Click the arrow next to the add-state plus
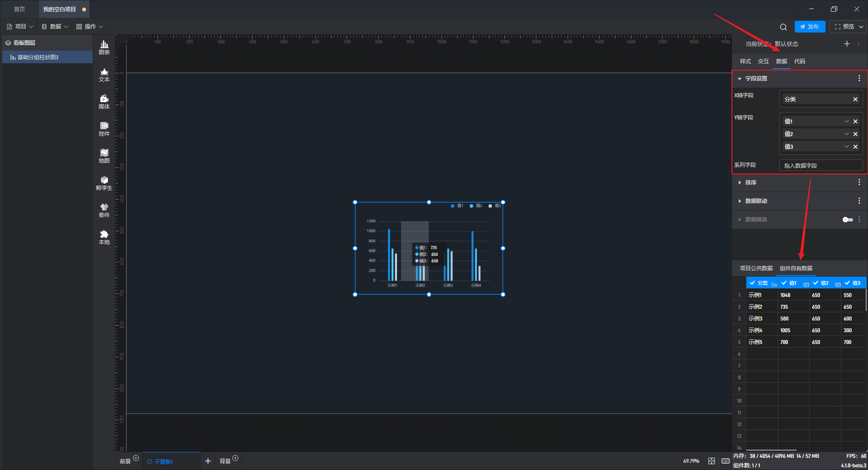Image resolution: width=868 pixels, height=470 pixels. (858, 44)
